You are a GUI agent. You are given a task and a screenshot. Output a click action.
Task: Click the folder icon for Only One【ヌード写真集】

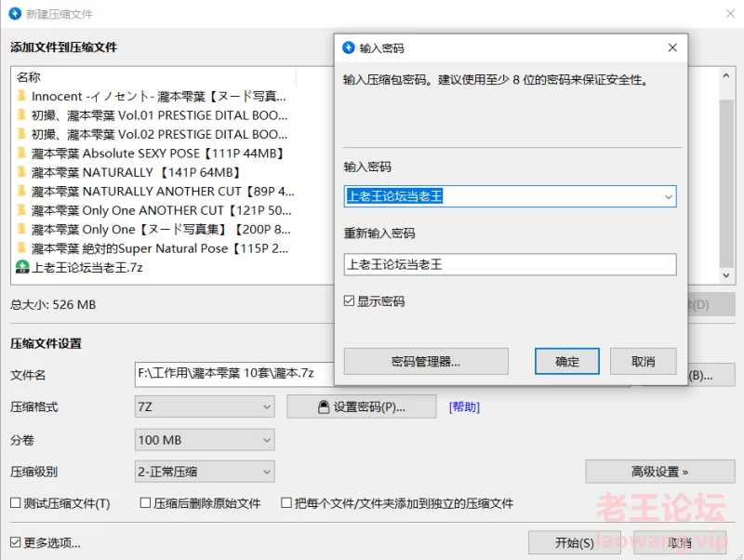(x=21, y=229)
